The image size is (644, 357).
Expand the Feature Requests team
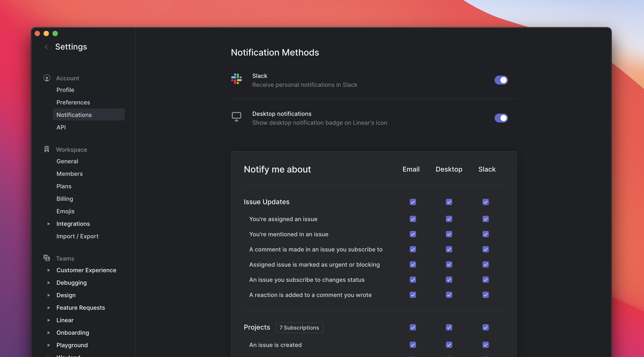pos(49,308)
